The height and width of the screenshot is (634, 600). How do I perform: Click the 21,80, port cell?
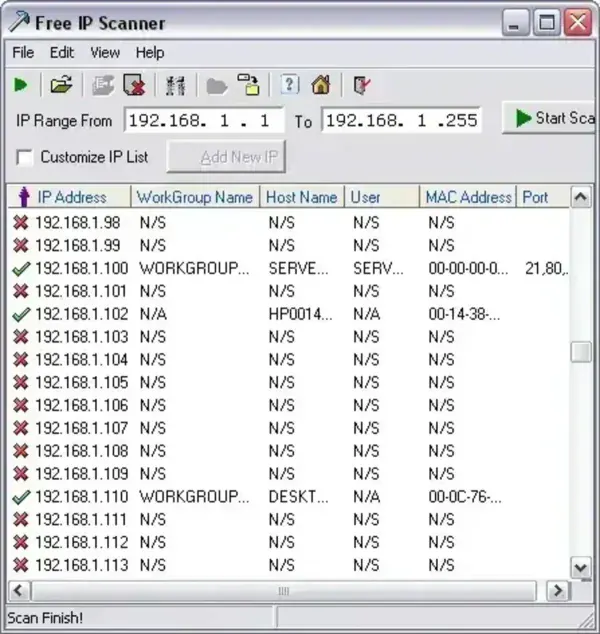[547, 268]
